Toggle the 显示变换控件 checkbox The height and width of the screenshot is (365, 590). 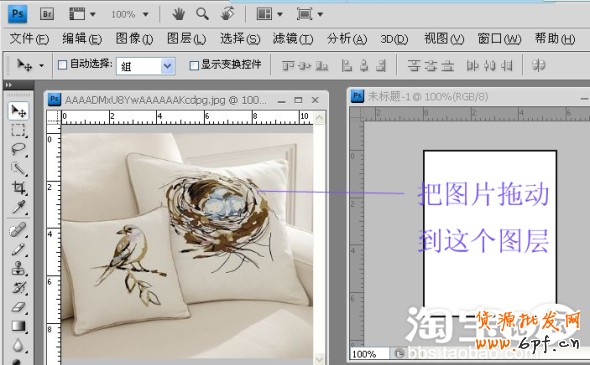(x=194, y=65)
